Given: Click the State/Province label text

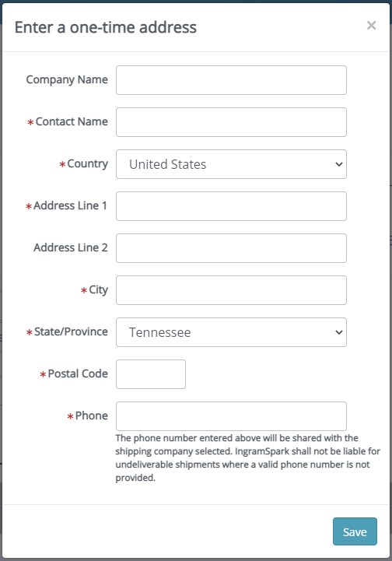Looking at the screenshot, I should click(71, 331).
